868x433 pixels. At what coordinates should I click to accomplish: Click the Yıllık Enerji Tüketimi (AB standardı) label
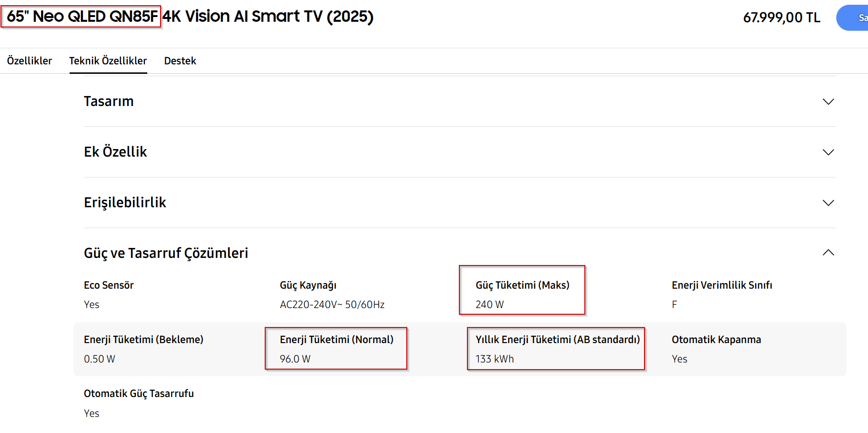pyautogui.click(x=557, y=339)
